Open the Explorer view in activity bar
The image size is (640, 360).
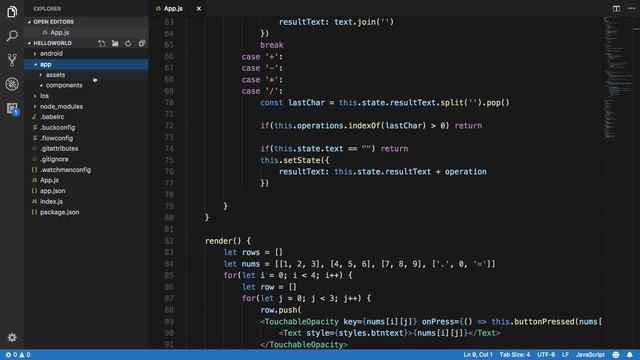[x=12, y=11]
